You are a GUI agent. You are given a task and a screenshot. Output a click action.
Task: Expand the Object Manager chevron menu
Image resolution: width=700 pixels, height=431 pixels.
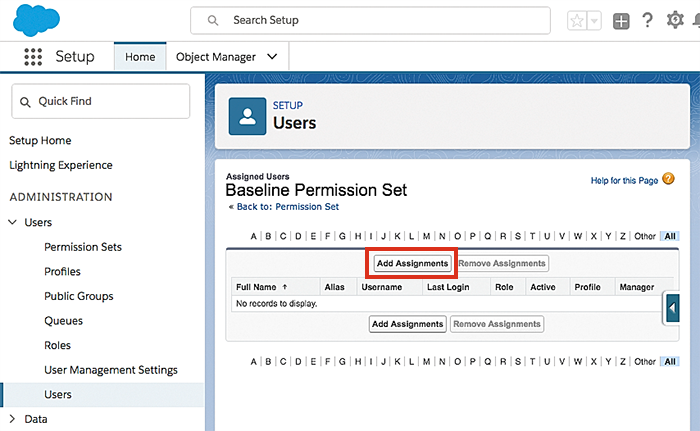click(272, 57)
